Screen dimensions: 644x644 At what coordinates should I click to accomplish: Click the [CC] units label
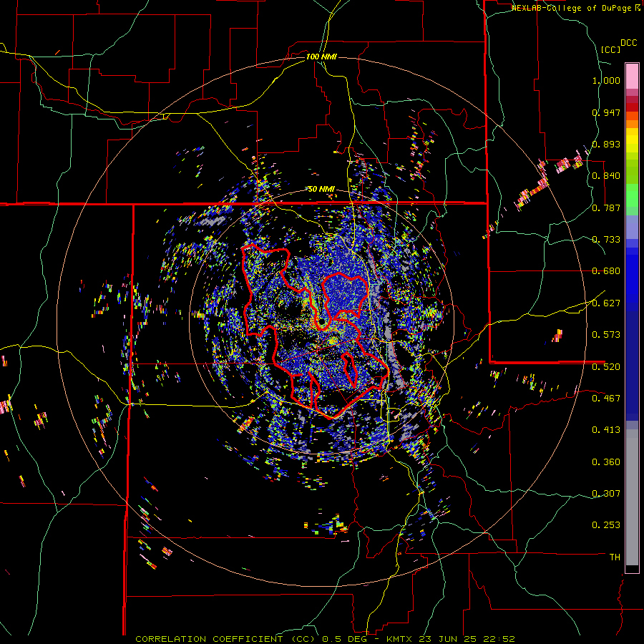611,49
